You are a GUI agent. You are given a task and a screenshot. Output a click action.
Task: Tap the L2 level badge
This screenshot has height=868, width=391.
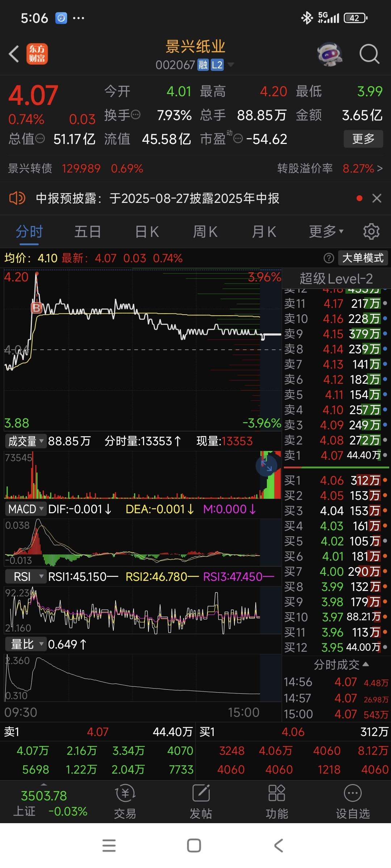point(217,65)
